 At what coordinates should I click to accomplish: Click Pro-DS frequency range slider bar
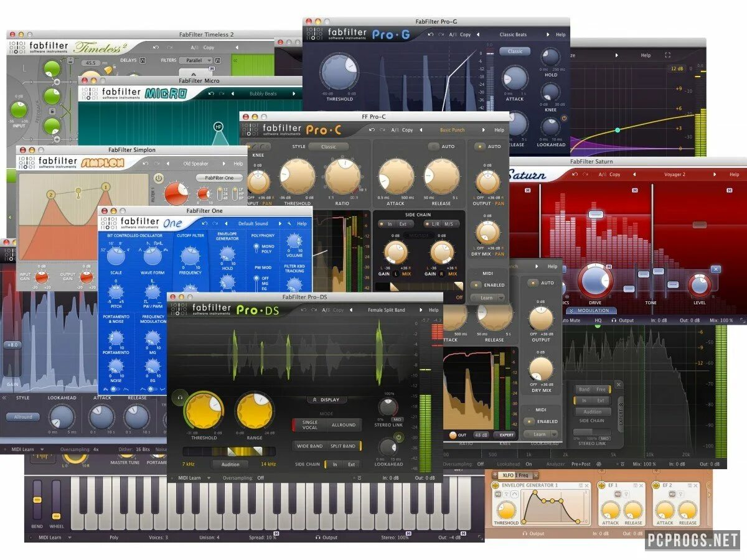pos(229,451)
